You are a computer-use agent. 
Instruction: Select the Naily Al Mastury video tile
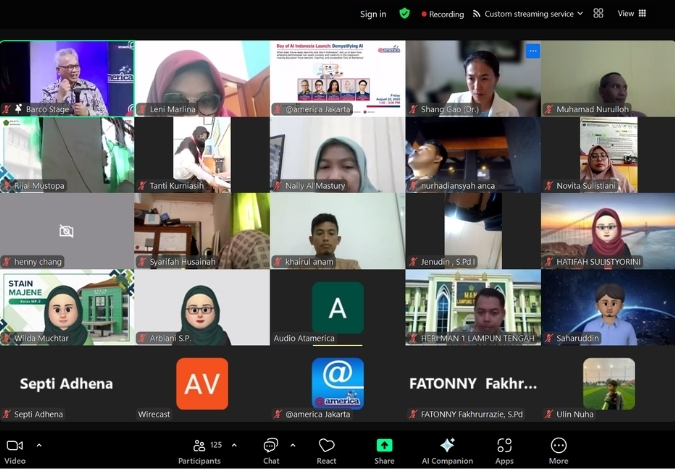point(338,155)
